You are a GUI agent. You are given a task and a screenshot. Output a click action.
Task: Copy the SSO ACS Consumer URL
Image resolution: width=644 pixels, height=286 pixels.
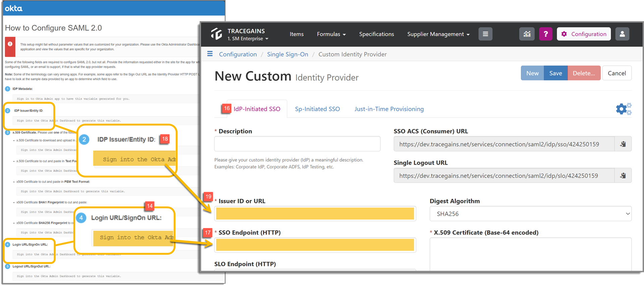[x=623, y=144]
